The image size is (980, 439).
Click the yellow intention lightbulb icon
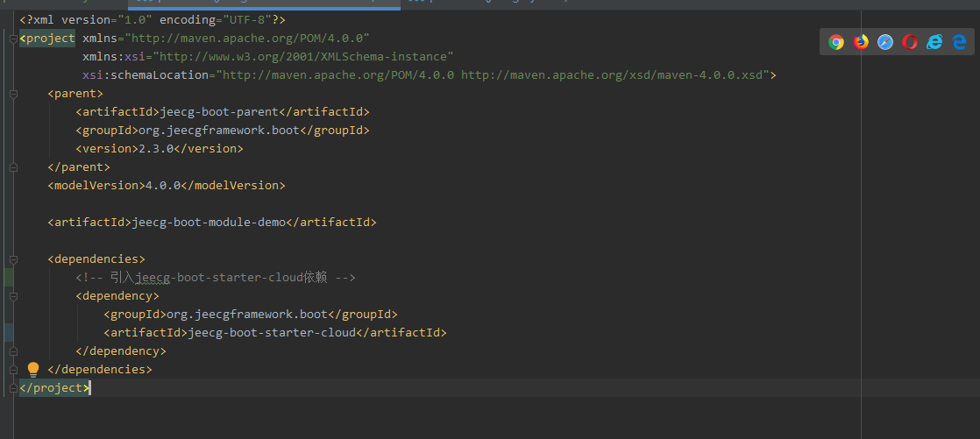(x=33, y=369)
